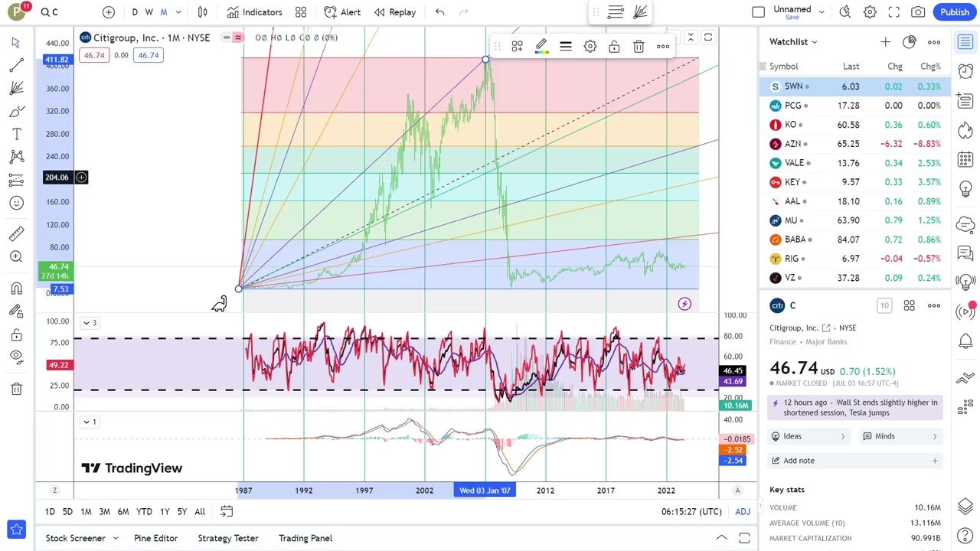Click the blue Publish button
The image size is (980, 551).
[x=955, y=12]
